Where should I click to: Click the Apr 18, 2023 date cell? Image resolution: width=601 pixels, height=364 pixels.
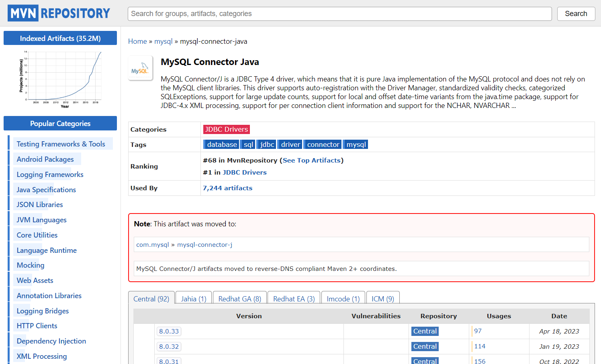[x=559, y=331]
